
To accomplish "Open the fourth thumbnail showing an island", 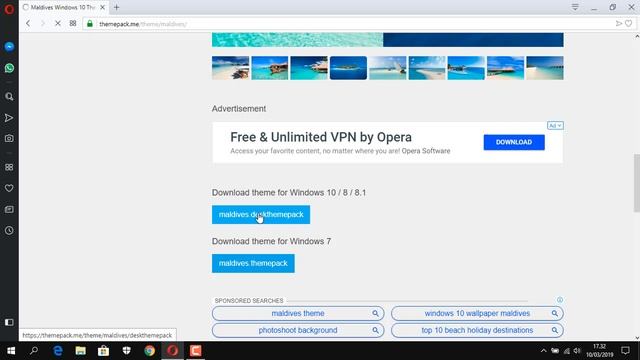I will 348,68.
